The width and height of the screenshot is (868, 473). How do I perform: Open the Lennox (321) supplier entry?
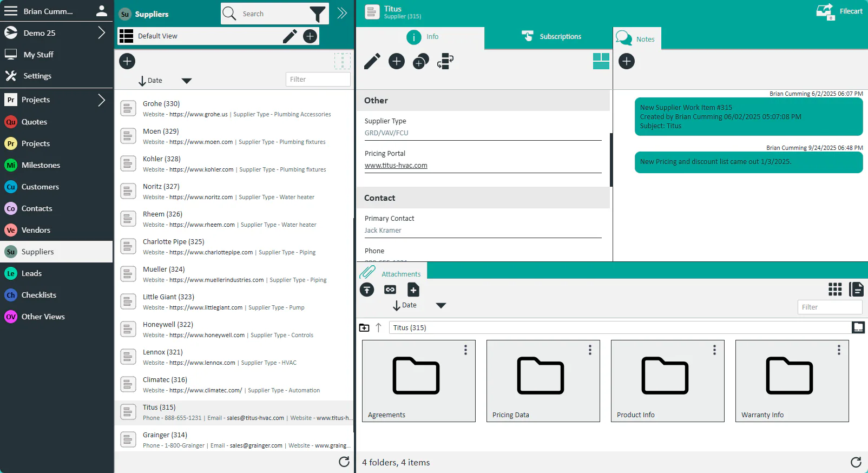pyautogui.click(x=234, y=357)
